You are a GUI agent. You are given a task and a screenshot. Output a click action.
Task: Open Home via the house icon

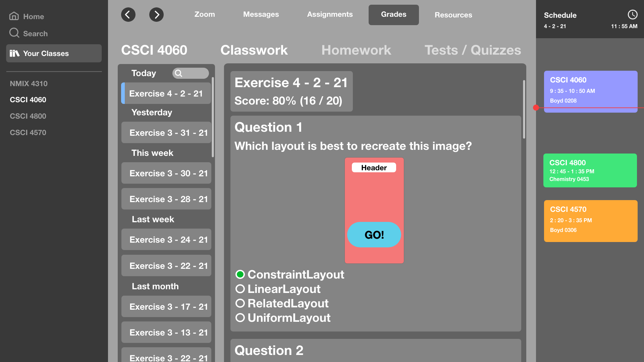point(14,16)
